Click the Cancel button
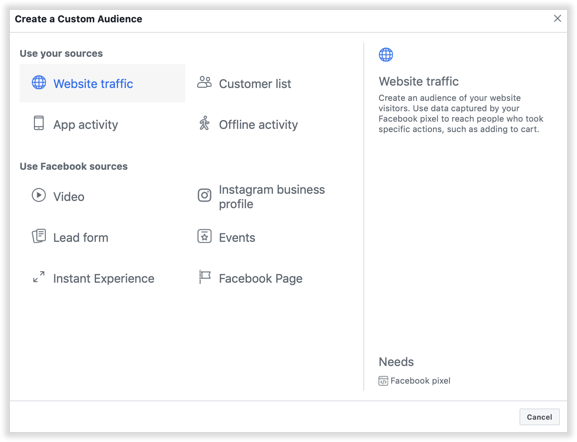 [x=539, y=417]
